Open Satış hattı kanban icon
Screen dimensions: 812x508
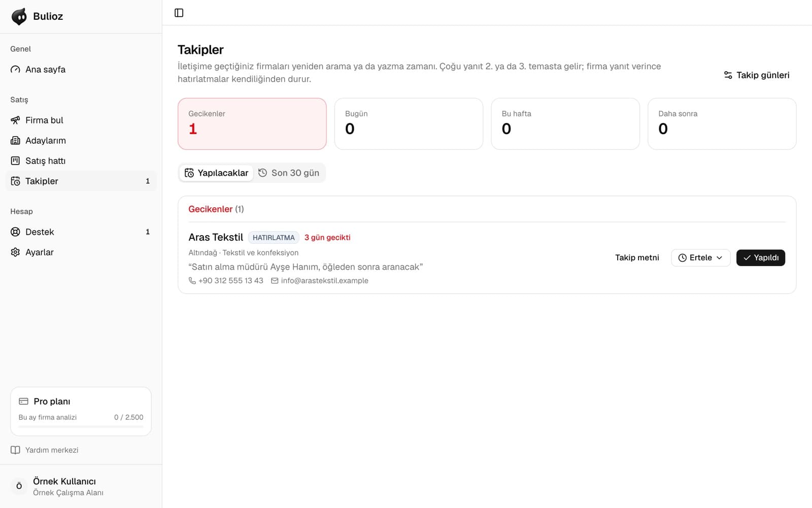click(15, 161)
